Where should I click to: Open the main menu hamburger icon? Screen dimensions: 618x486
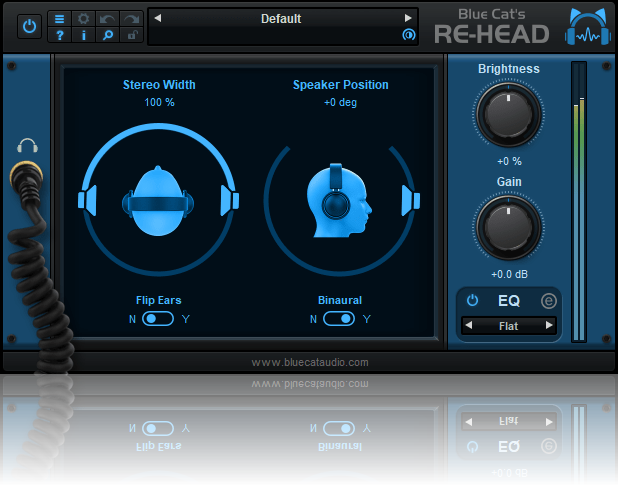[59, 19]
